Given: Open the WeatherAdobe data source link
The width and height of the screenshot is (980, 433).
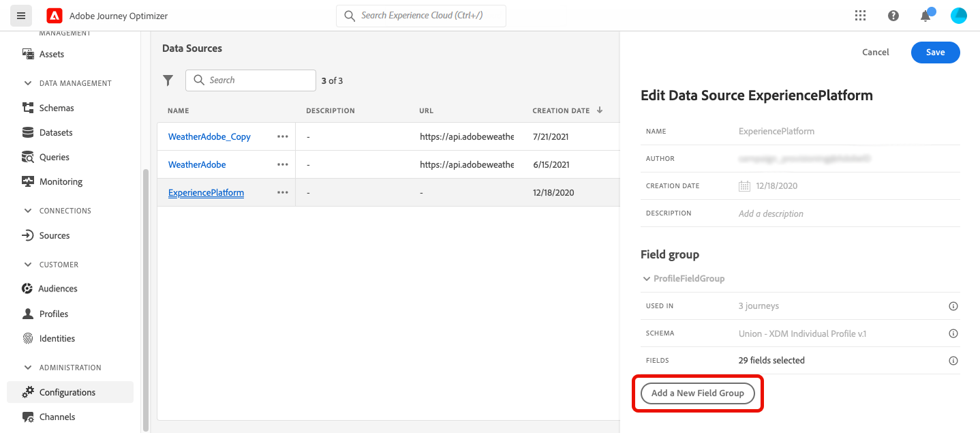Looking at the screenshot, I should tap(197, 164).
